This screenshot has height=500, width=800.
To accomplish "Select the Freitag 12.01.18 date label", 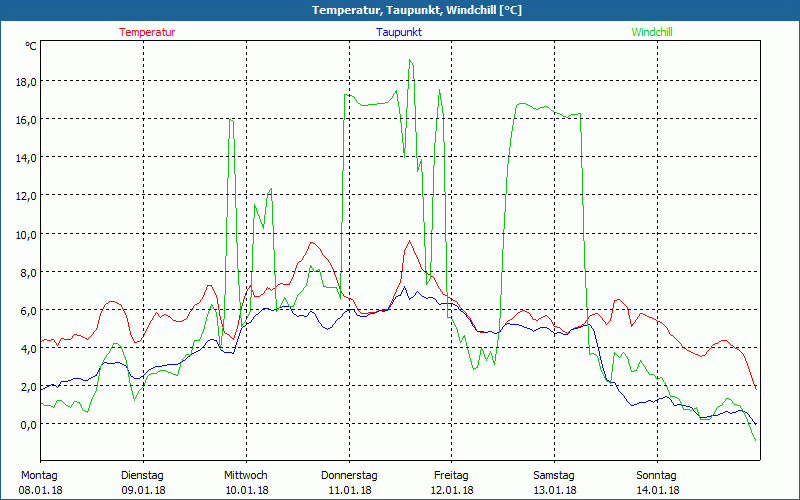I will point(452,482).
